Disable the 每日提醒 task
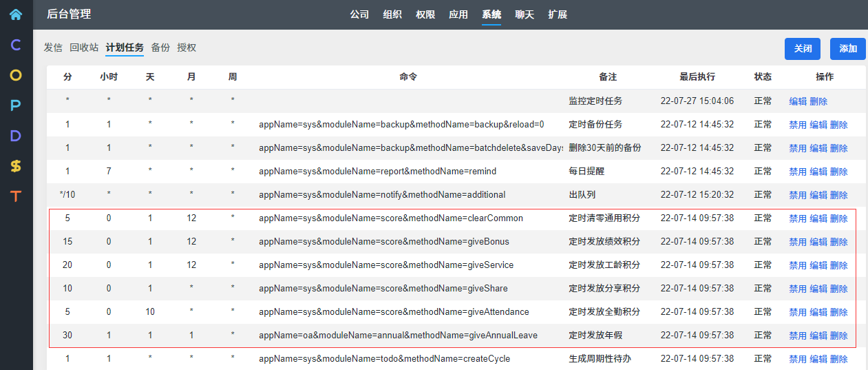The height and width of the screenshot is (370, 868). pos(798,172)
